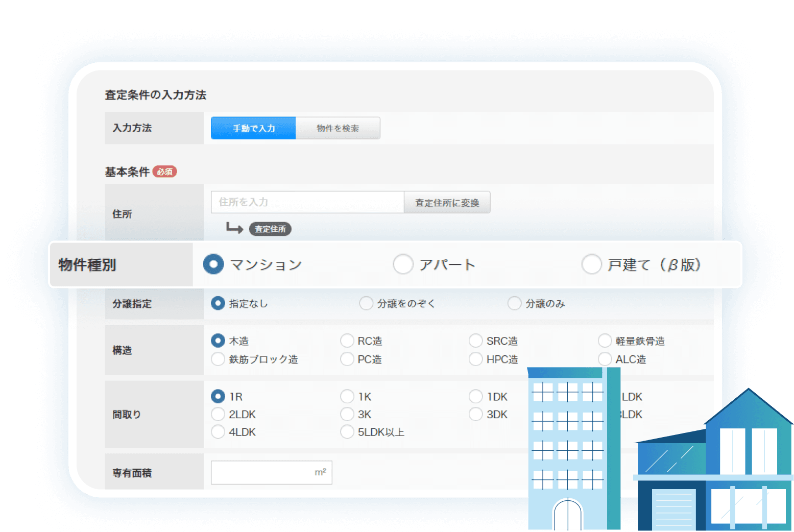
Task: Select 3K floor plan radio
Action: coord(347,414)
